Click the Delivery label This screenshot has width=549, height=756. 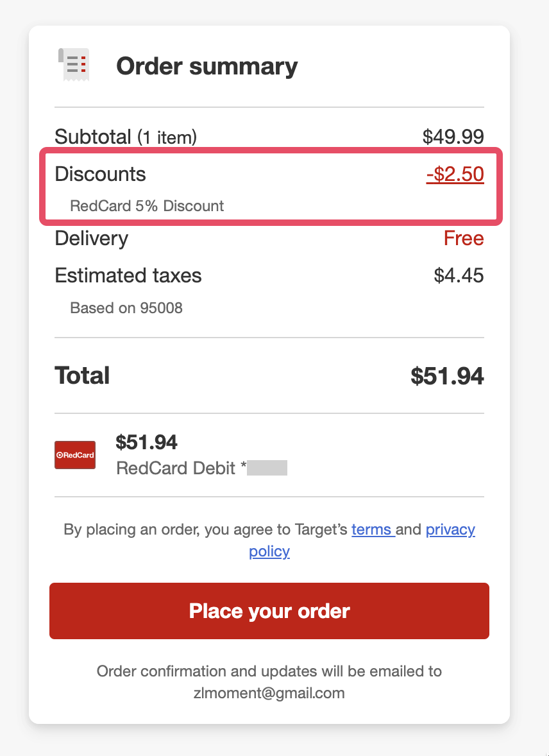click(x=91, y=239)
